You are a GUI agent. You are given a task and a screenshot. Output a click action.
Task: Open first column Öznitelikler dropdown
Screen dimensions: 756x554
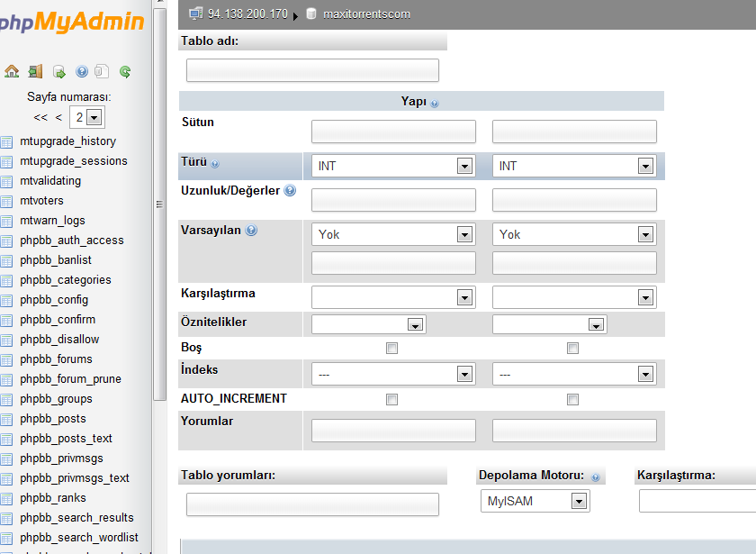pyautogui.click(x=369, y=324)
